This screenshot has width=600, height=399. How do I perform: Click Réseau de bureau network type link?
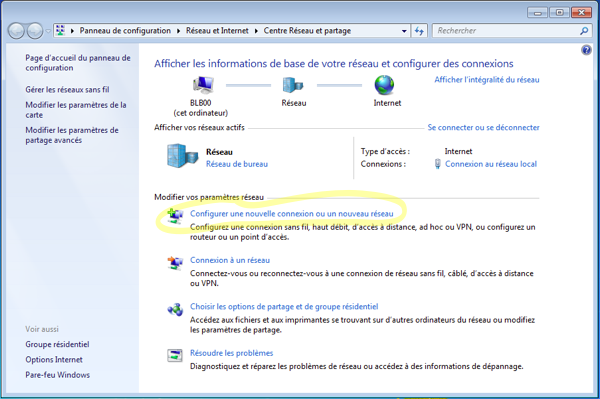tap(237, 164)
